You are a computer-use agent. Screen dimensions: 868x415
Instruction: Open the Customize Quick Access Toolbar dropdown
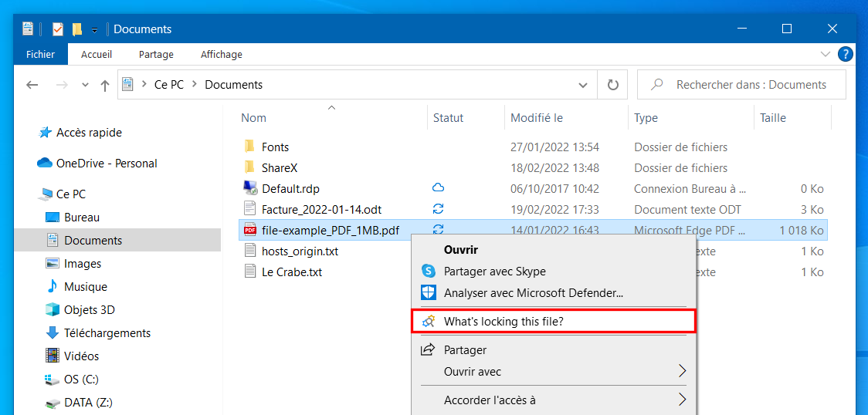click(95, 30)
